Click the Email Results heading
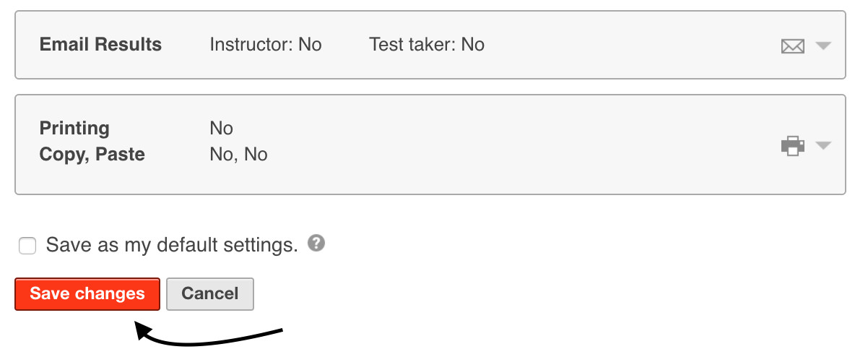Image resolution: width=868 pixels, height=357 pixels. click(100, 45)
